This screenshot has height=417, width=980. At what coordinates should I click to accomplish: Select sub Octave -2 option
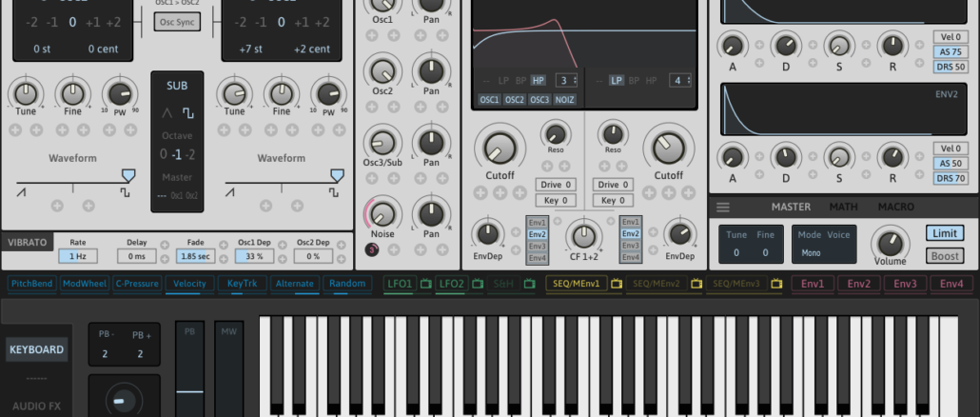[x=192, y=154]
